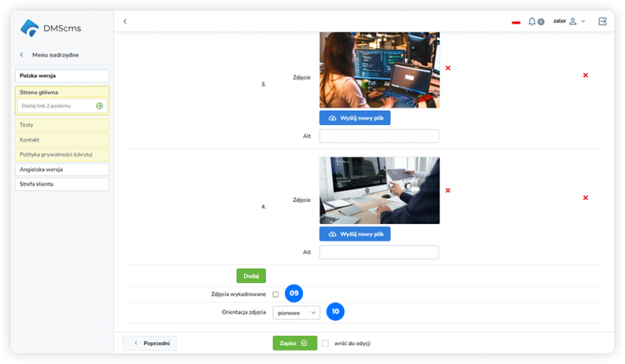Expand the zaler user account menu
Image resolution: width=625 pixels, height=364 pixels.
coord(569,21)
